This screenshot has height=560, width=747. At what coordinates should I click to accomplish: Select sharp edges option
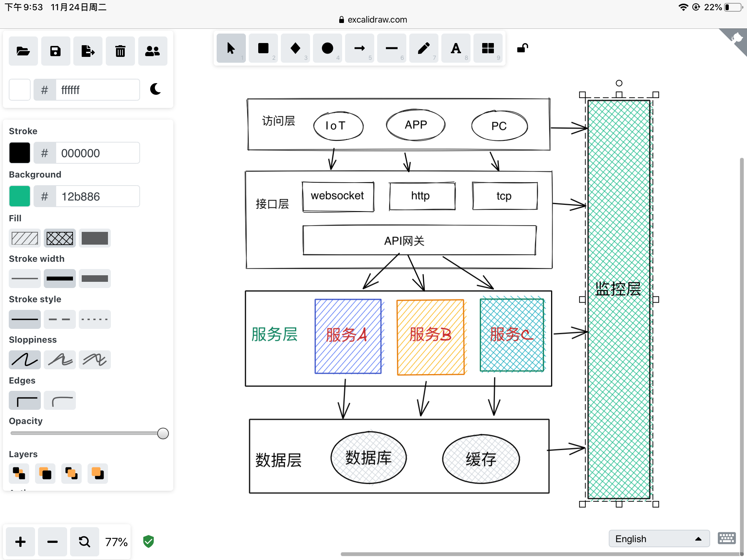pos(25,400)
